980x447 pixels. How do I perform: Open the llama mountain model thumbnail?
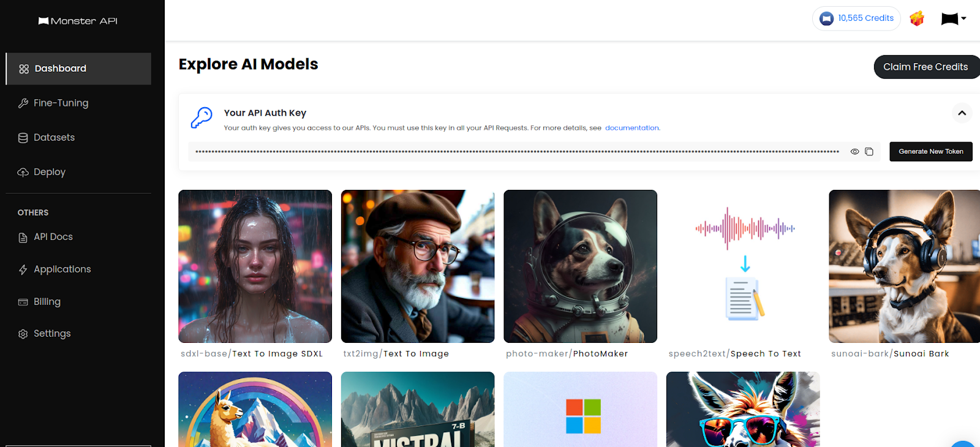pos(255,409)
